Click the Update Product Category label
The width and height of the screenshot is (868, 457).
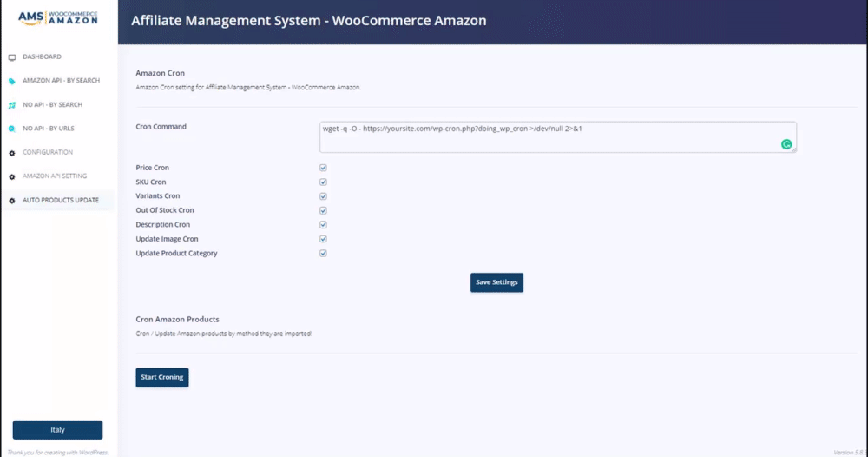coord(176,253)
